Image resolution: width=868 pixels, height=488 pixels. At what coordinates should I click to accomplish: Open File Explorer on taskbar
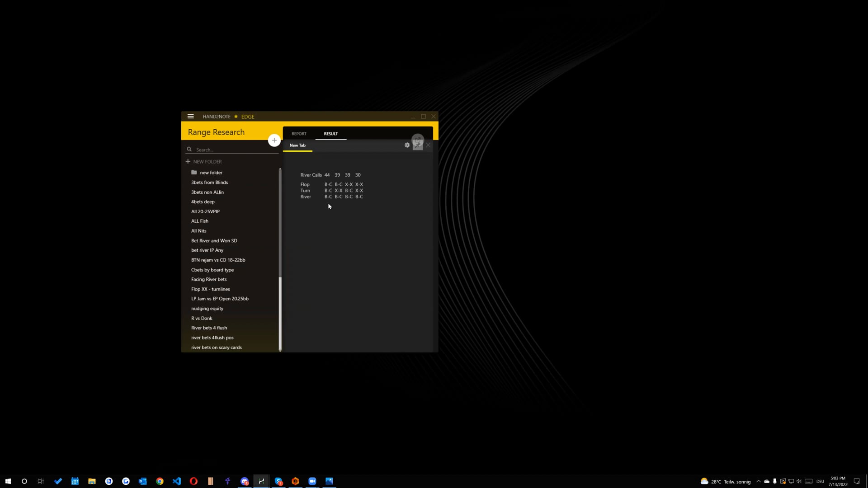click(92, 481)
